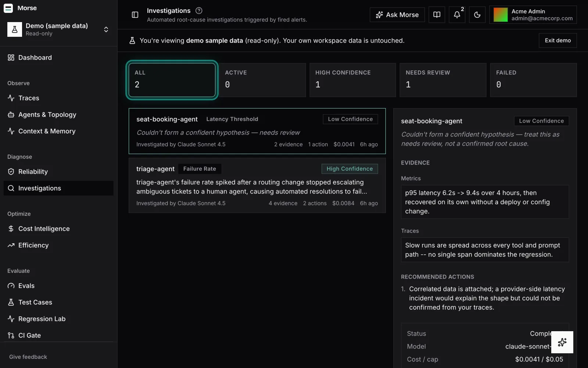Click the Low Confidence badge in details panel
This screenshot has height=368, width=588.
pos(541,121)
